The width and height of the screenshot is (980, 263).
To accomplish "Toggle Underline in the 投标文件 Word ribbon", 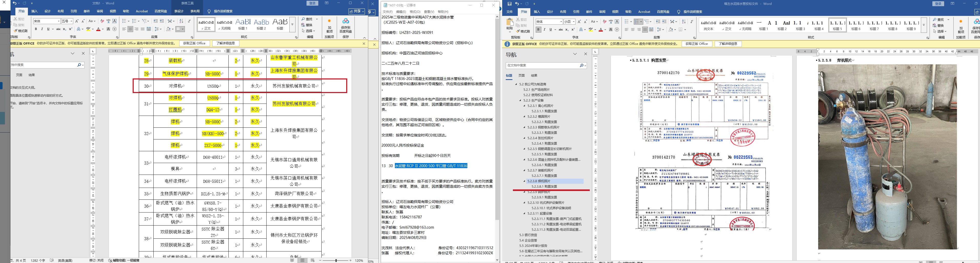I will [x=551, y=29].
